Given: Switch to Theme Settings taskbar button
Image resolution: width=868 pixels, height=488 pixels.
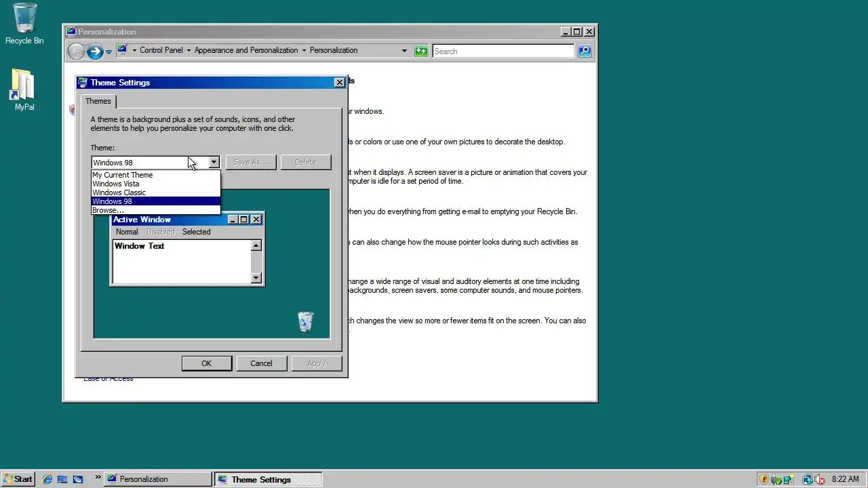Looking at the screenshot, I should [269, 479].
